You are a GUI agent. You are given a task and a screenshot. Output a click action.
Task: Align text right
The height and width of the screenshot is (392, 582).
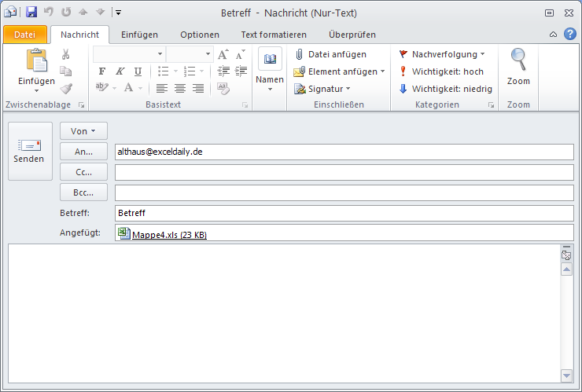coord(198,88)
